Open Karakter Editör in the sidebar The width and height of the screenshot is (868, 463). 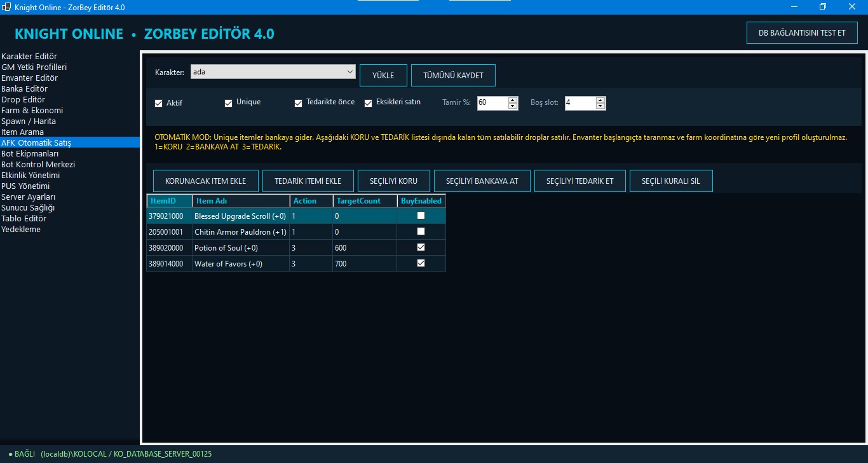(x=69, y=57)
